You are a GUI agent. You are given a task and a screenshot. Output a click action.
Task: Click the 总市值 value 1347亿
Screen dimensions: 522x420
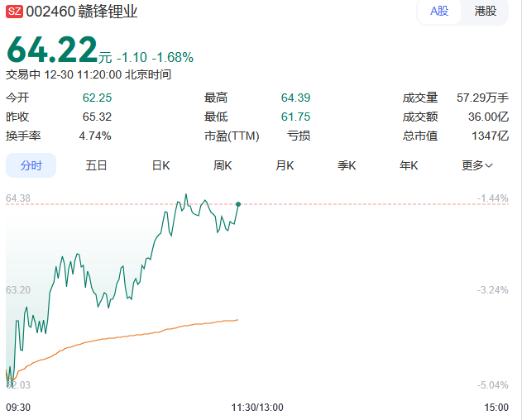click(491, 136)
